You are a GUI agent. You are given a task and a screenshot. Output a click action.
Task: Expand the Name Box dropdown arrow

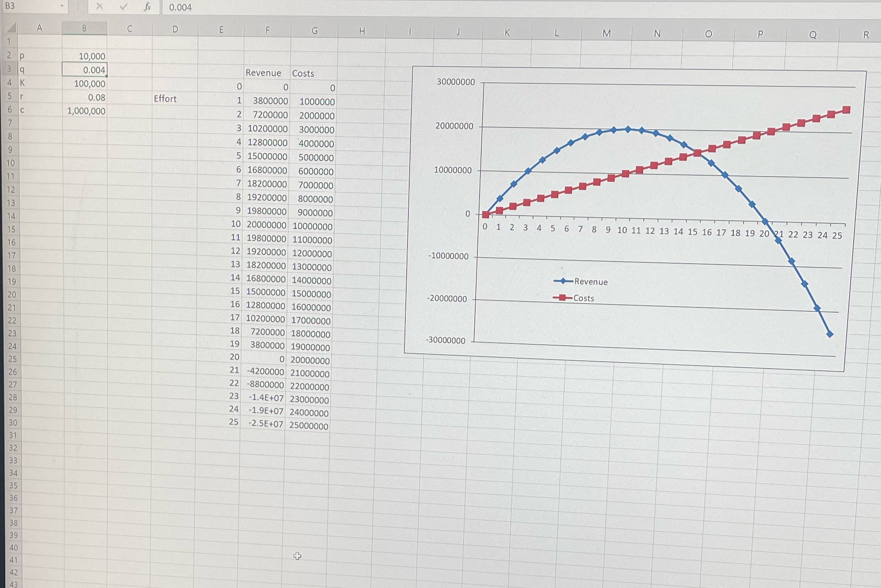(x=62, y=6)
